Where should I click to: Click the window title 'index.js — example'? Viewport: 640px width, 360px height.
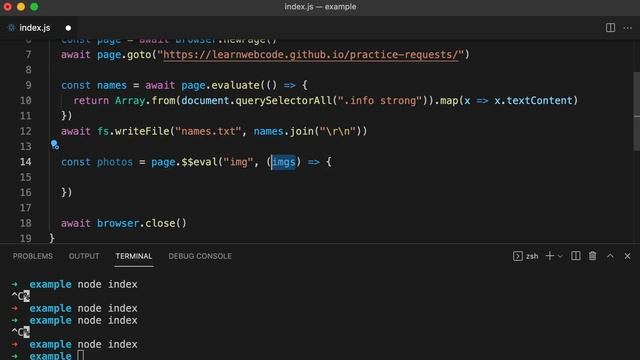[x=320, y=7]
